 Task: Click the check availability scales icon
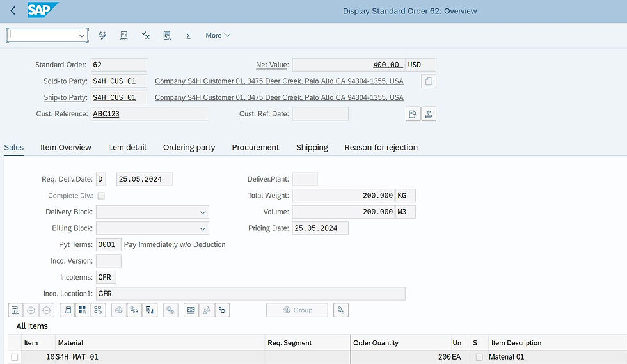coord(119,310)
